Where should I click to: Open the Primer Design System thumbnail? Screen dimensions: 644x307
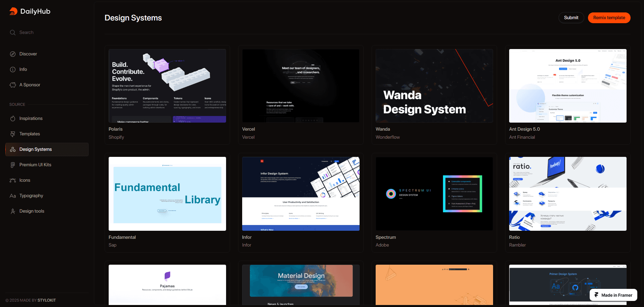click(x=568, y=285)
